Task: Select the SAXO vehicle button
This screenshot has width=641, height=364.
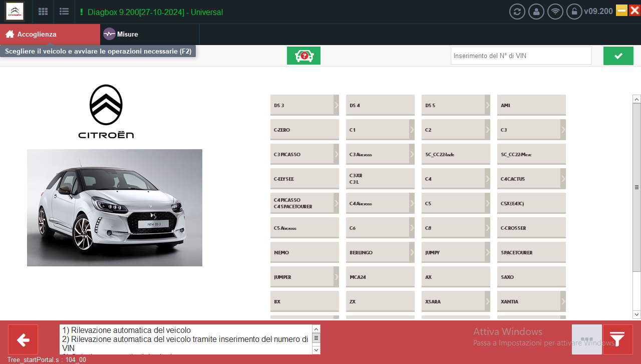Action: 531,277
